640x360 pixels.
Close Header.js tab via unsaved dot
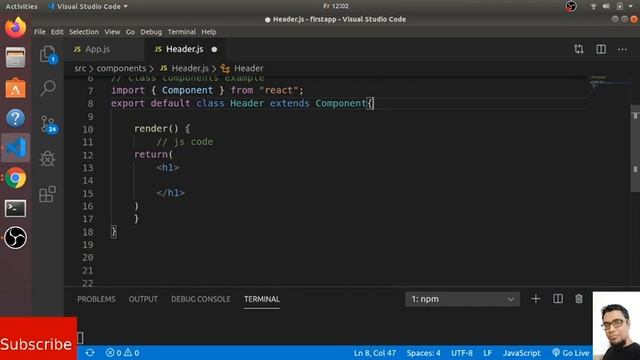click(214, 49)
